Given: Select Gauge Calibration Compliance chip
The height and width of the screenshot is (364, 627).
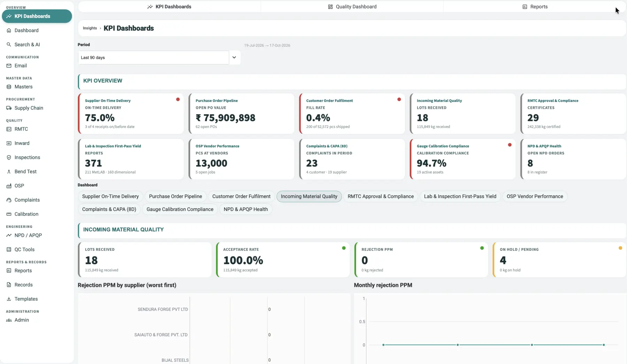Looking at the screenshot, I should coord(180,209).
